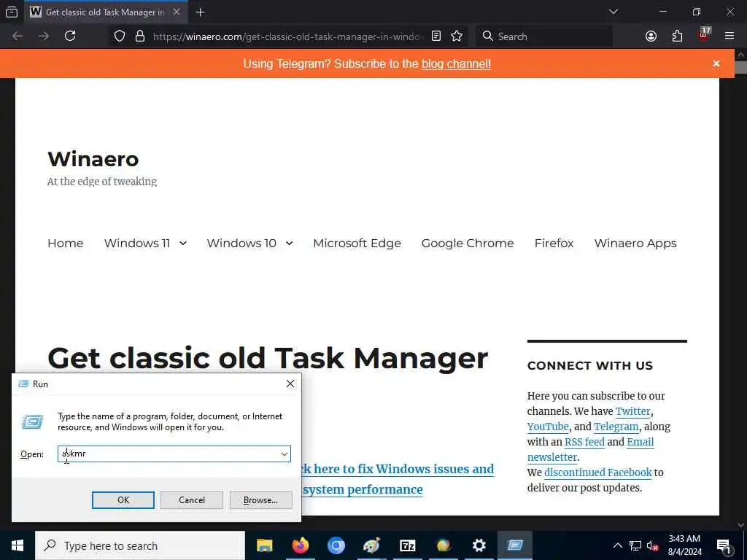The image size is (747, 560).
Task: Open File Explorer from the taskbar
Action: (264, 545)
